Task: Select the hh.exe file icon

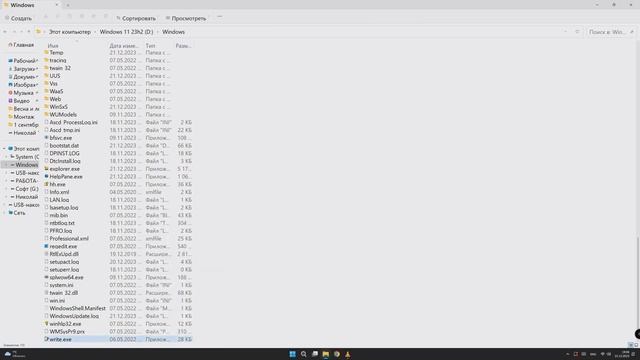Action: pyautogui.click(x=46, y=184)
